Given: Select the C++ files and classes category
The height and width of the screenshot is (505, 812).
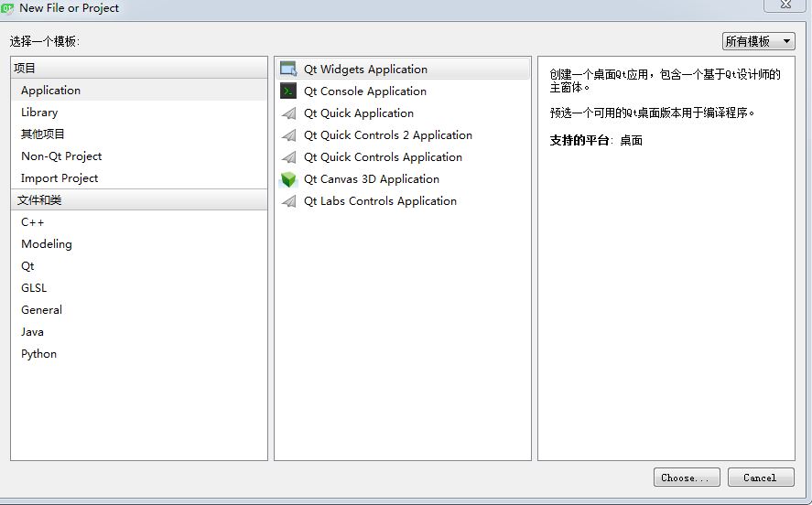Looking at the screenshot, I should (x=33, y=222).
